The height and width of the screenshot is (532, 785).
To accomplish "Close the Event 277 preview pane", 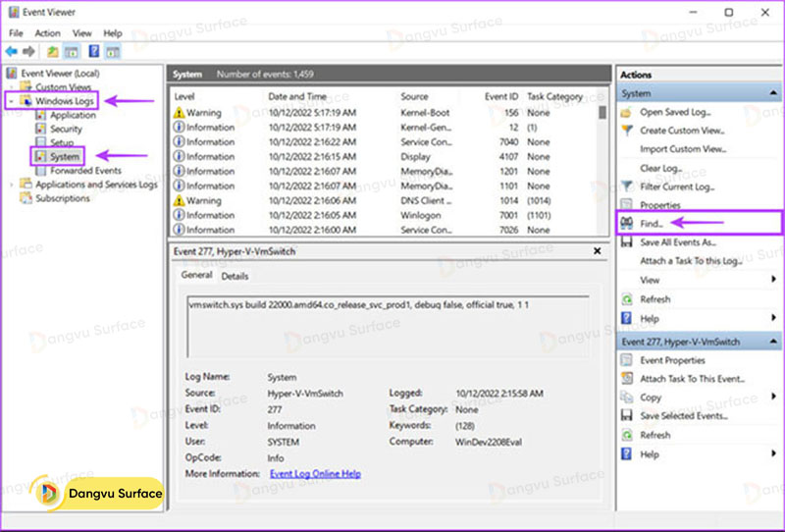I will click(x=597, y=251).
